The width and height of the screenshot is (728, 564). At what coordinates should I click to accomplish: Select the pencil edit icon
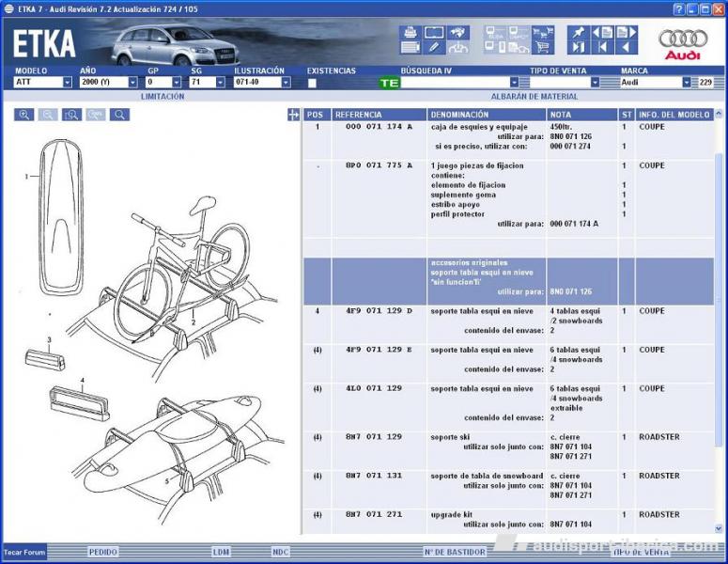point(434,47)
